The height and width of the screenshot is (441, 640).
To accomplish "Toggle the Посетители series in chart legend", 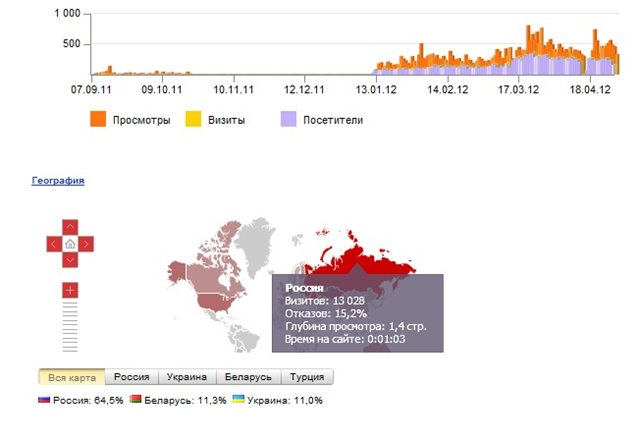I will click(x=290, y=120).
